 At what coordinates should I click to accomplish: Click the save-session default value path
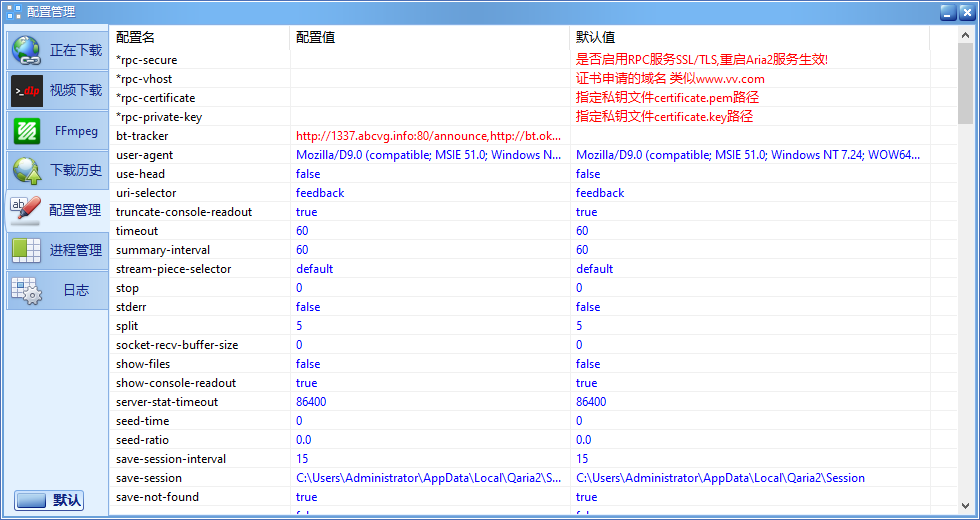(721, 478)
